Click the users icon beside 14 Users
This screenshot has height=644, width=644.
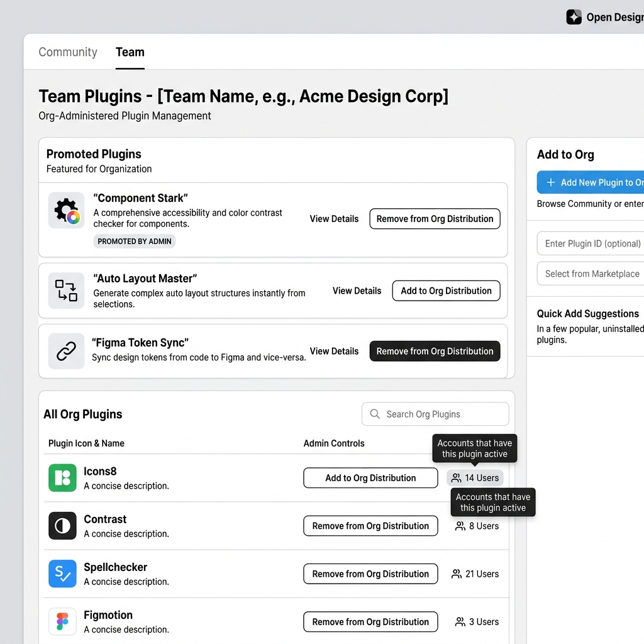[457, 478]
